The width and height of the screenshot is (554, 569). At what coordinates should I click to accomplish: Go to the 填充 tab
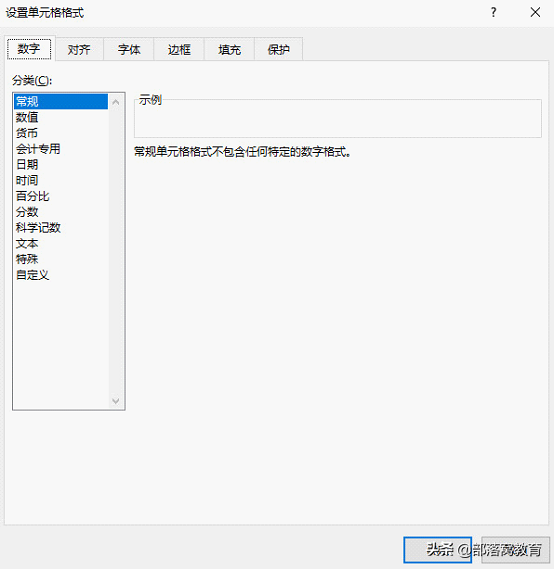click(229, 49)
